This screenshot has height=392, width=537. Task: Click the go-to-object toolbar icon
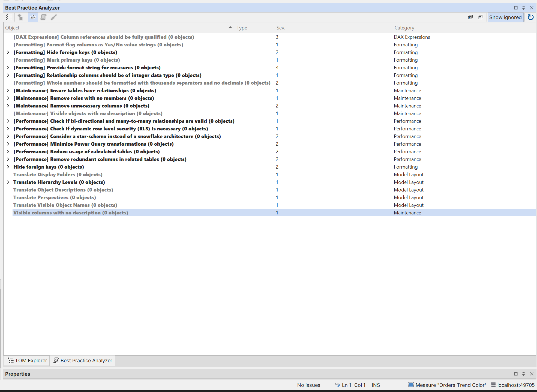coord(20,17)
